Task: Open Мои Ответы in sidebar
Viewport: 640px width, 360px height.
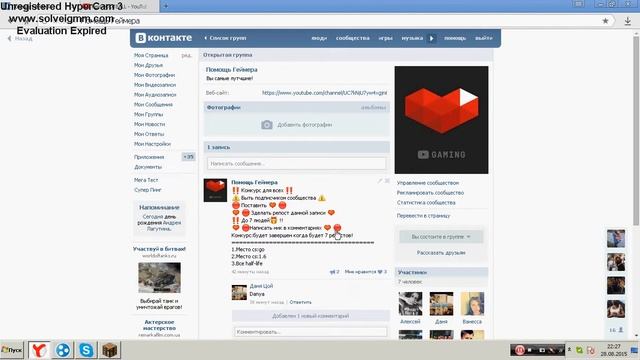Action: click(149, 133)
